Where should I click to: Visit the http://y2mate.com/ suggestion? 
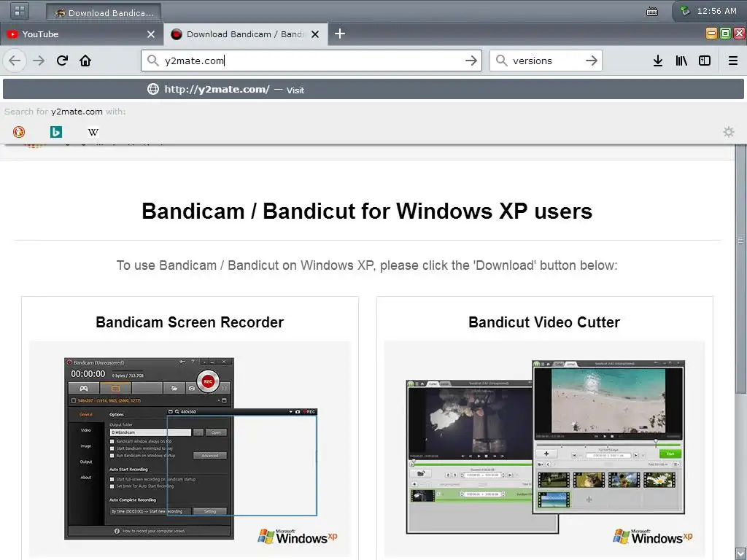click(373, 90)
